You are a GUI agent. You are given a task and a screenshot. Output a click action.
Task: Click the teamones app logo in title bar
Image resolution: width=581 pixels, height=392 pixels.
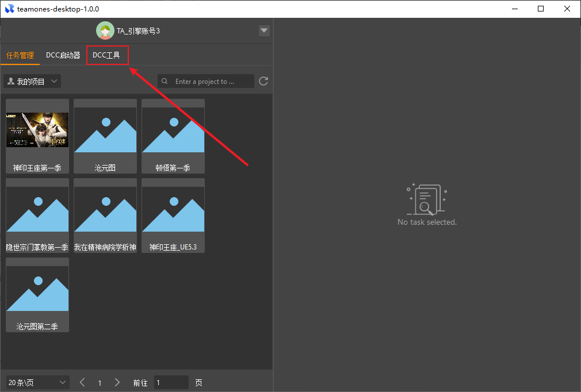click(x=9, y=9)
